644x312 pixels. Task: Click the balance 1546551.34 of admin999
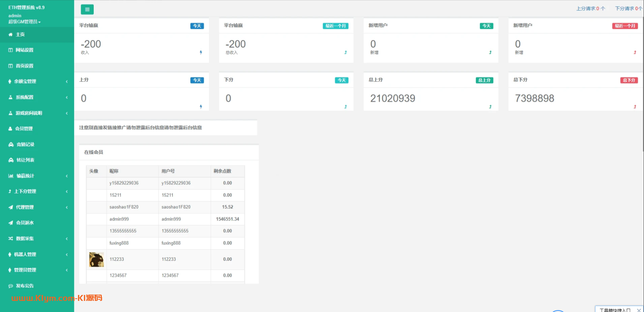227,219
